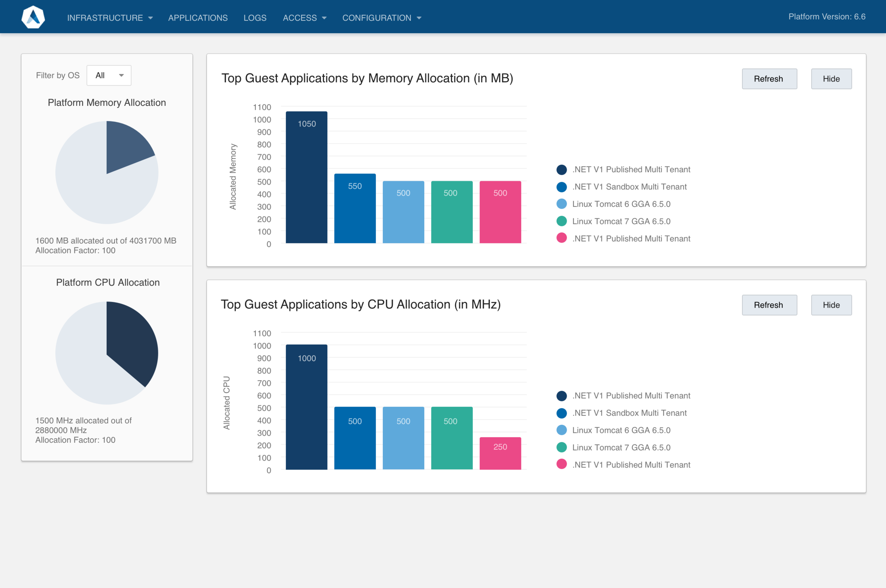Click the platform logo icon
This screenshot has height=588, width=886.
tap(33, 17)
